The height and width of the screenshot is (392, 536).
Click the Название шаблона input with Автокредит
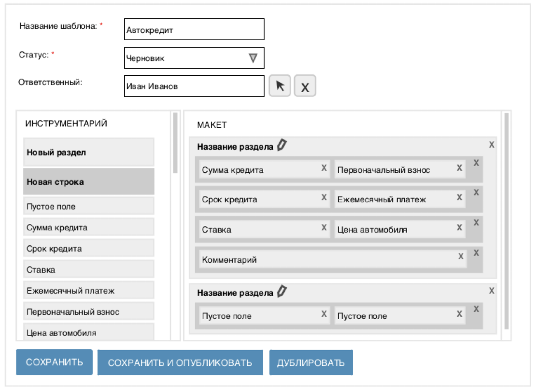[x=193, y=29]
